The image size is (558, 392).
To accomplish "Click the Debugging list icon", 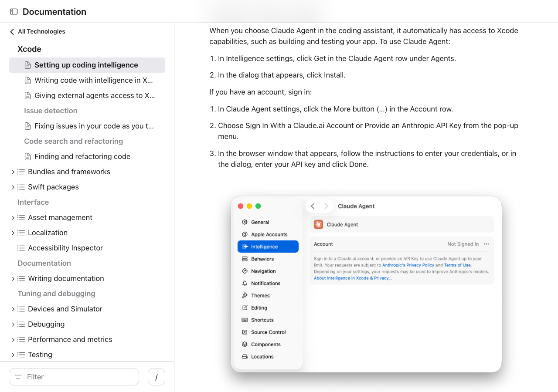I will (21, 324).
